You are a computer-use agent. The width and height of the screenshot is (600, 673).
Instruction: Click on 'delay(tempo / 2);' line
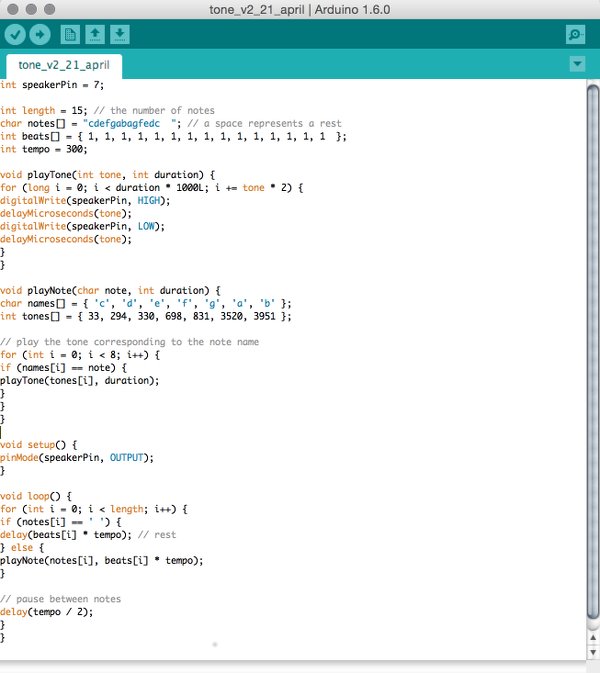pyautogui.click(x=46, y=612)
